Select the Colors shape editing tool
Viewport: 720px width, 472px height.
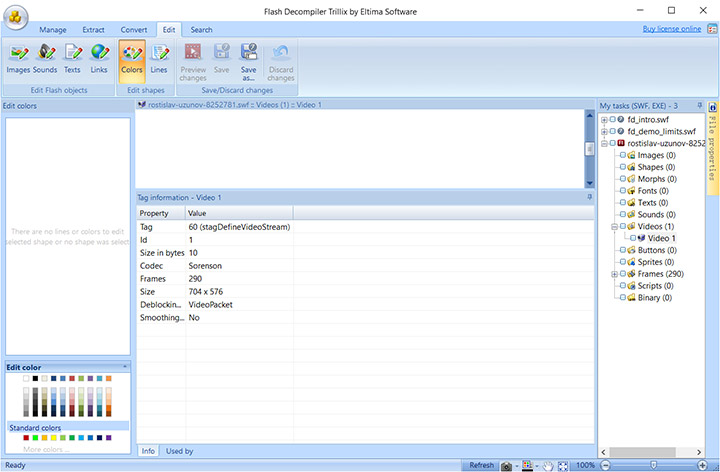pyautogui.click(x=131, y=57)
